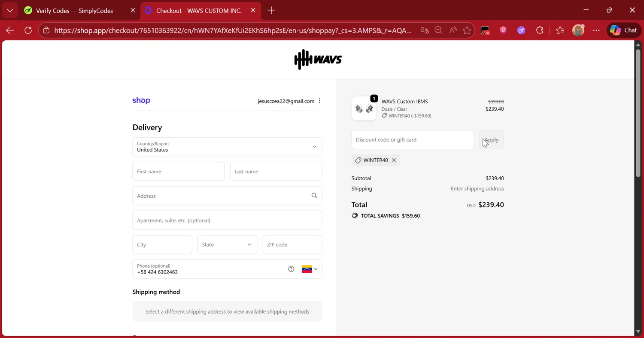Click the address search magnifier icon
Viewport: 644px width, 338px height.
[x=314, y=196]
